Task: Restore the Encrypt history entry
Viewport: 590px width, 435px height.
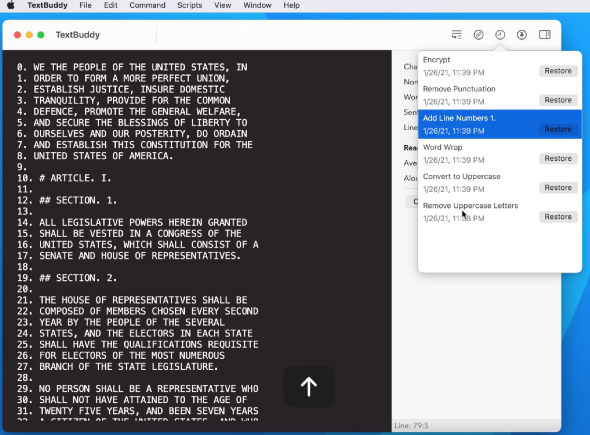Action: (558, 71)
